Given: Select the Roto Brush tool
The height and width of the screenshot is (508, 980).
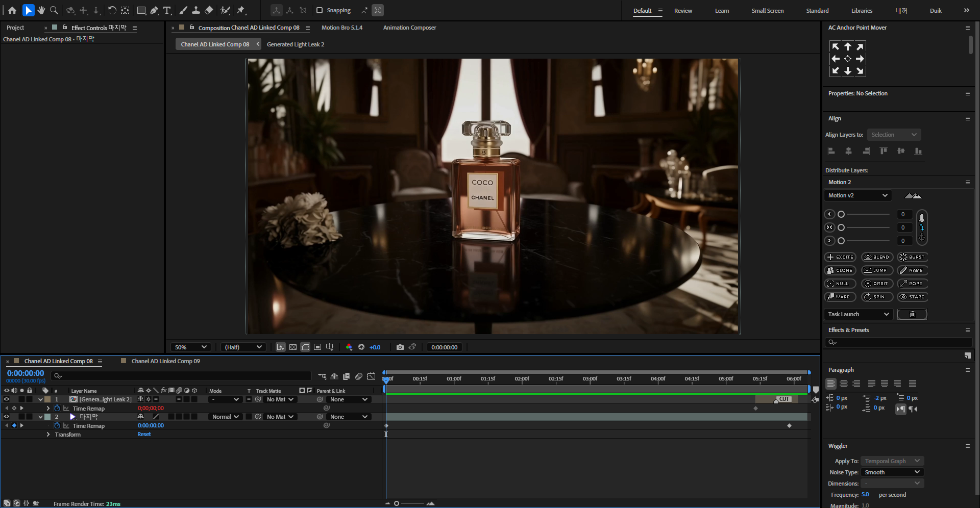Looking at the screenshot, I should pyautogui.click(x=225, y=10).
